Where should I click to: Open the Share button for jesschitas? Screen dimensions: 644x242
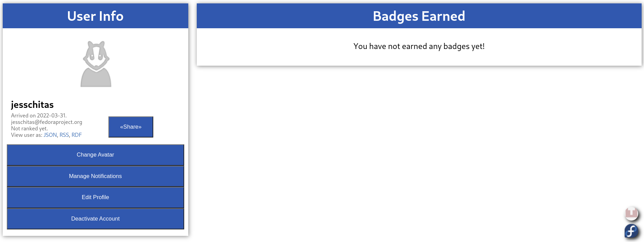pyautogui.click(x=131, y=127)
